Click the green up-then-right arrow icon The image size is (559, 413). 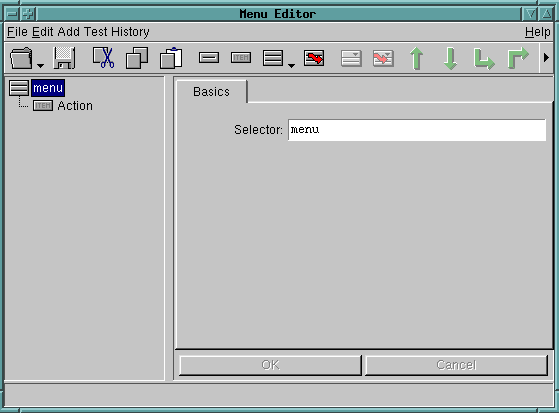[518, 58]
